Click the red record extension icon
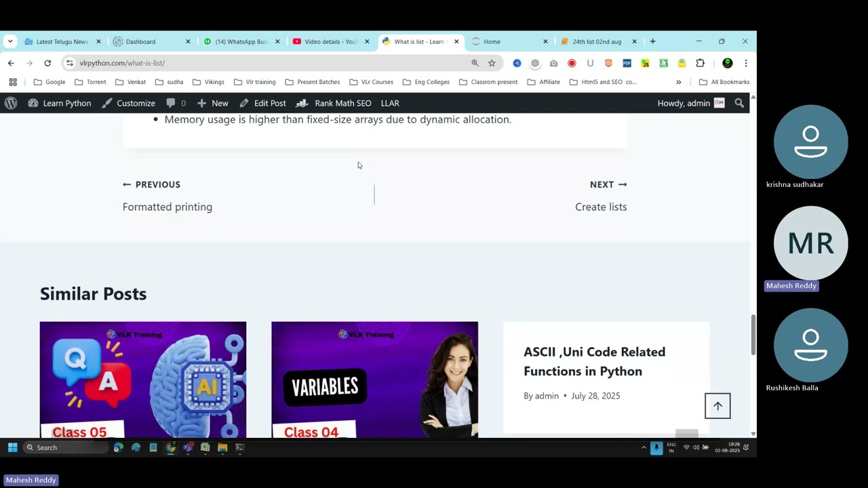 (572, 63)
